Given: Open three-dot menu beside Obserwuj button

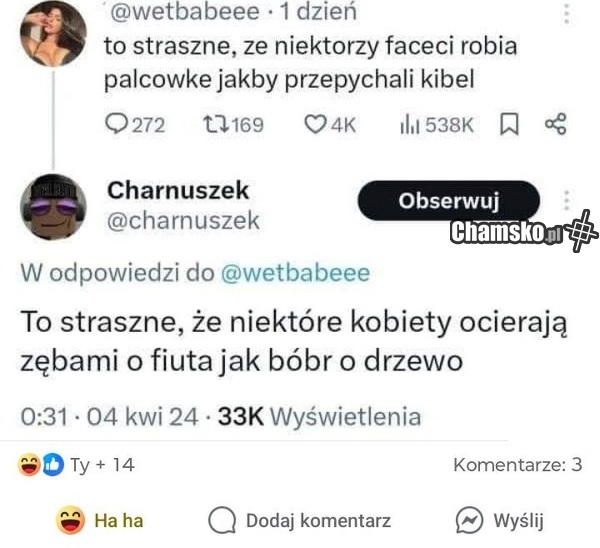Looking at the screenshot, I should [567, 200].
